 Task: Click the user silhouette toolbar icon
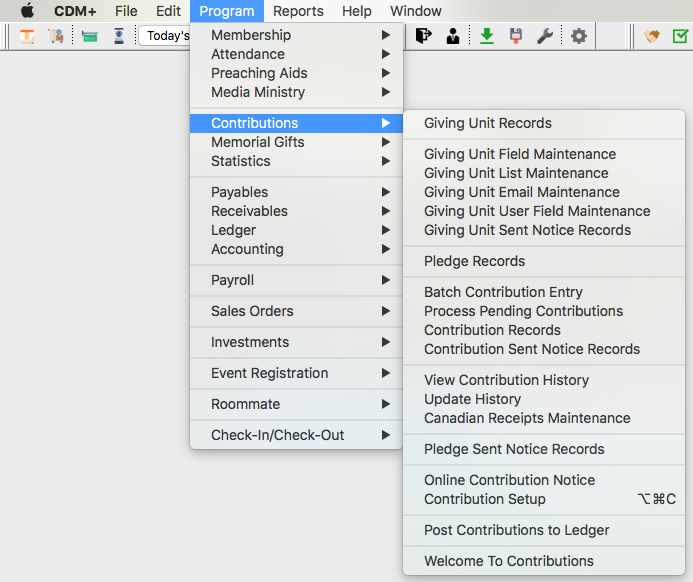tap(453, 36)
